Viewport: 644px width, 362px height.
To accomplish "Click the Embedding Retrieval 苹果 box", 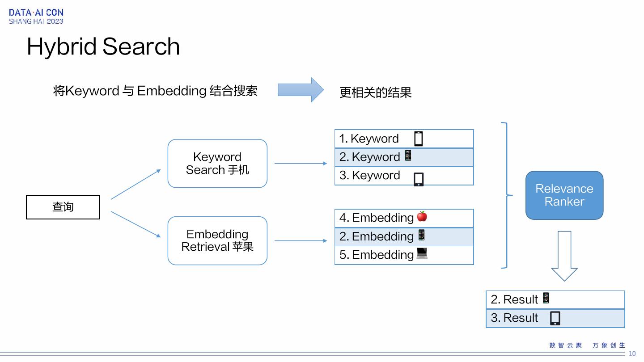I will pos(217,241).
